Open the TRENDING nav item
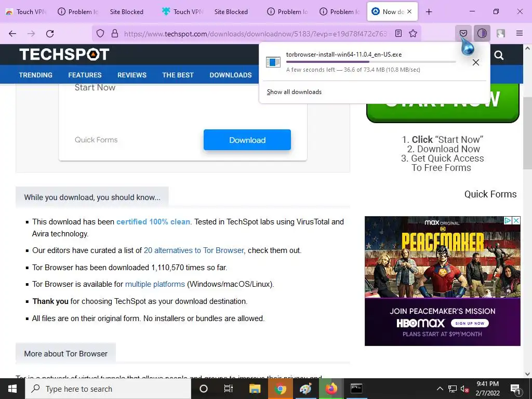Image resolution: width=532 pixels, height=399 pixels. pyautogui.click(x=36, y=75)
